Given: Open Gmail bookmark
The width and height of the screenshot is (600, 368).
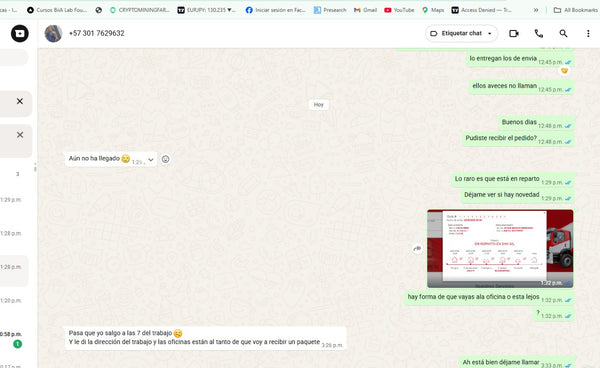Looking at the screenshot, I should [365, 10].
